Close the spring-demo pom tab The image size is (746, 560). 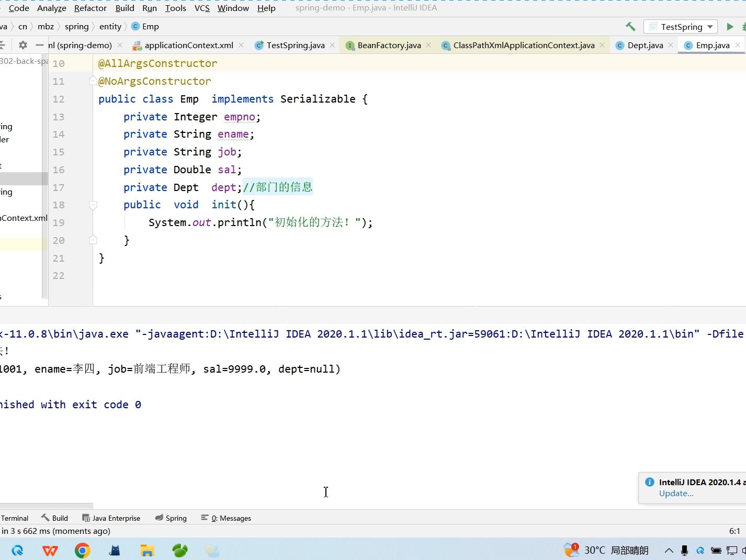[120, 45]
